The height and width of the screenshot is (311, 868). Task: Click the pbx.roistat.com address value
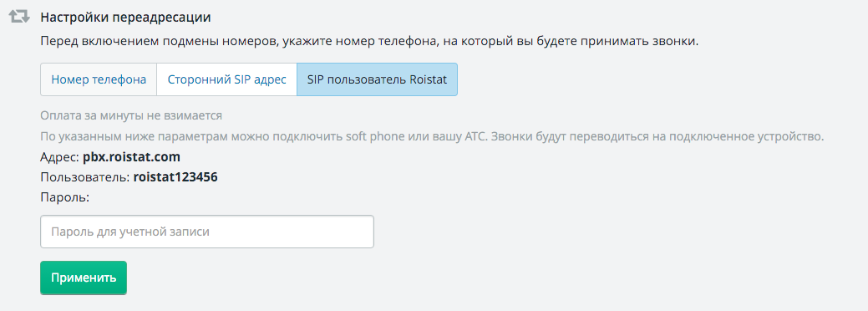tap(132, 157)
